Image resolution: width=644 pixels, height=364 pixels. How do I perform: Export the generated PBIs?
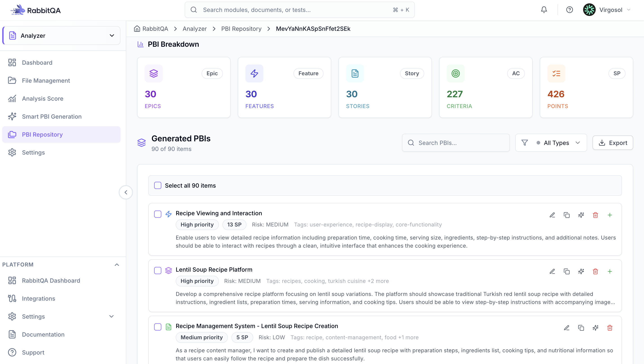pyautogui.click(x=613, y=143)
